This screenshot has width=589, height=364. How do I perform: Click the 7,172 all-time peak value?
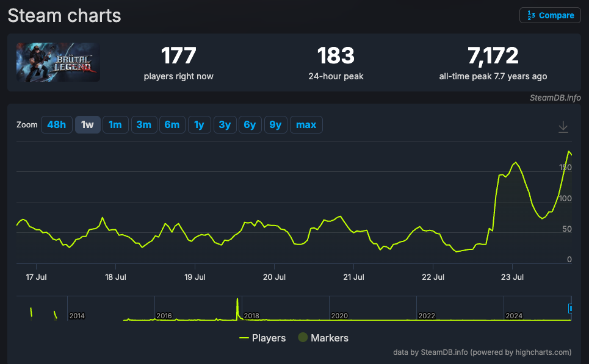[493, 55]
